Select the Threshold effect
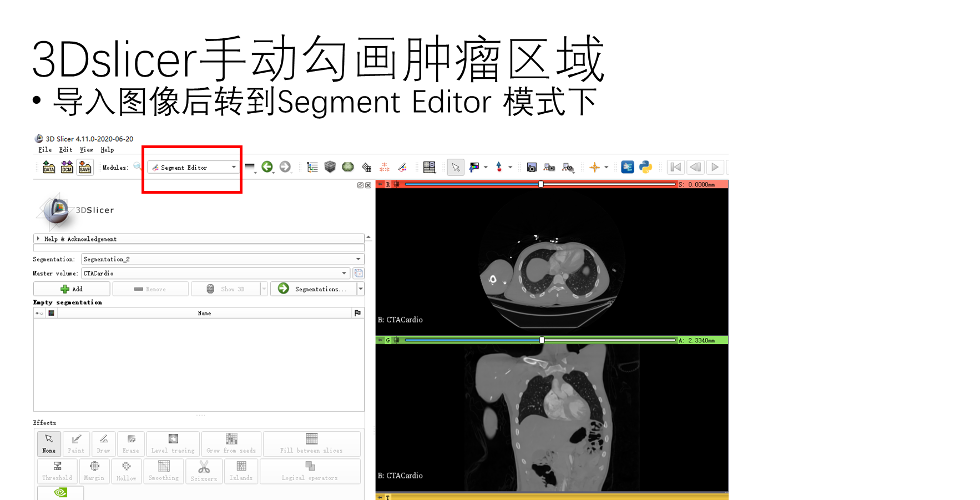The width and height of the screenshot is (980, 500). pos(57,471)
